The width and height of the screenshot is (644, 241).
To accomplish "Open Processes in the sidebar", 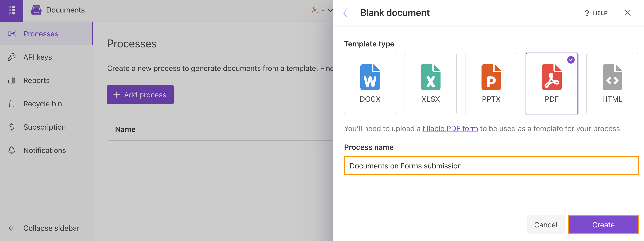I will 46,34.
